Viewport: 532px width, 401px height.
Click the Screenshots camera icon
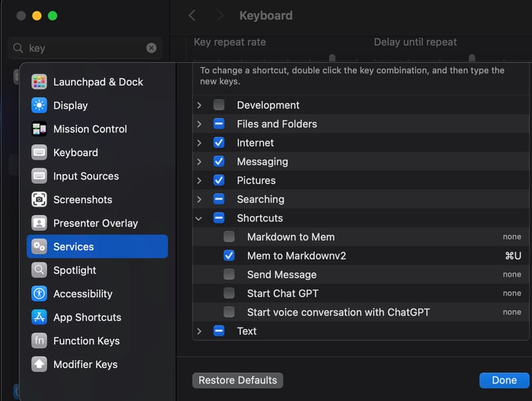coord(39,200)
